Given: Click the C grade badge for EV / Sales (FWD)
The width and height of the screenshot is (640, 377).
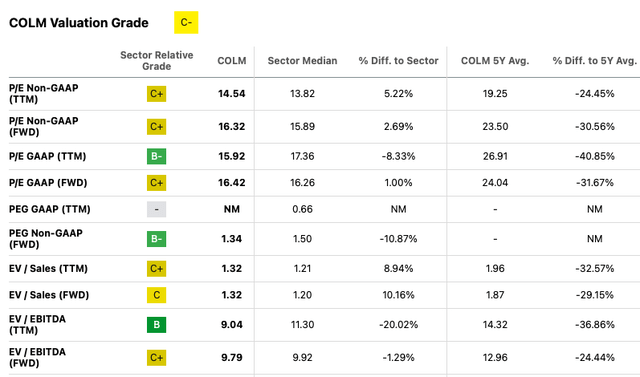Looking at the screenshot, I should [x=157, y=295].
